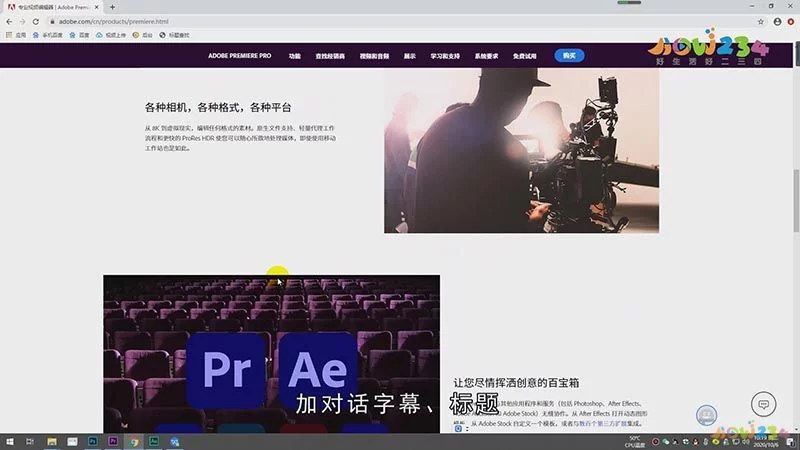This screenshot has width=800, height=450.
Task: Reload the Adobe Premiere page
Action: pos(36,21)
